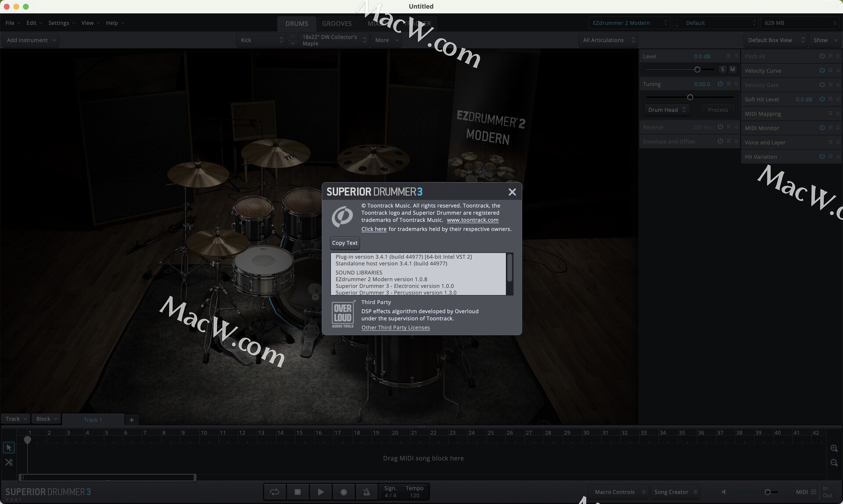Toggle Velocity Gate power button
The height and width of the screenshot is (504, 843).
click(x=822, y=84)
